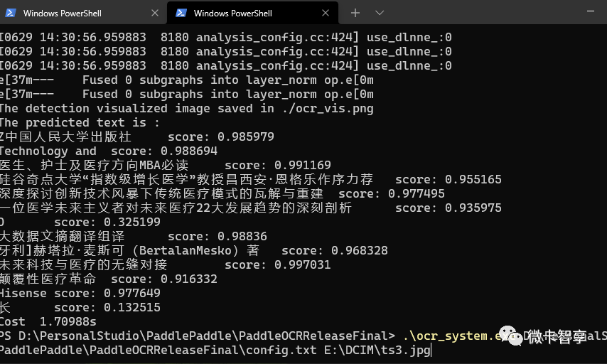This screenshot has height=364, width=607.
Task: Switch to the first Windows PowerShell tab
Action: point(83,13)
